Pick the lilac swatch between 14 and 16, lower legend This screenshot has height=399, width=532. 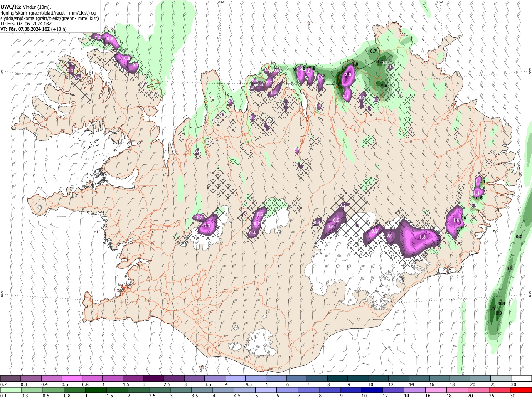click(x=415, y=390)
